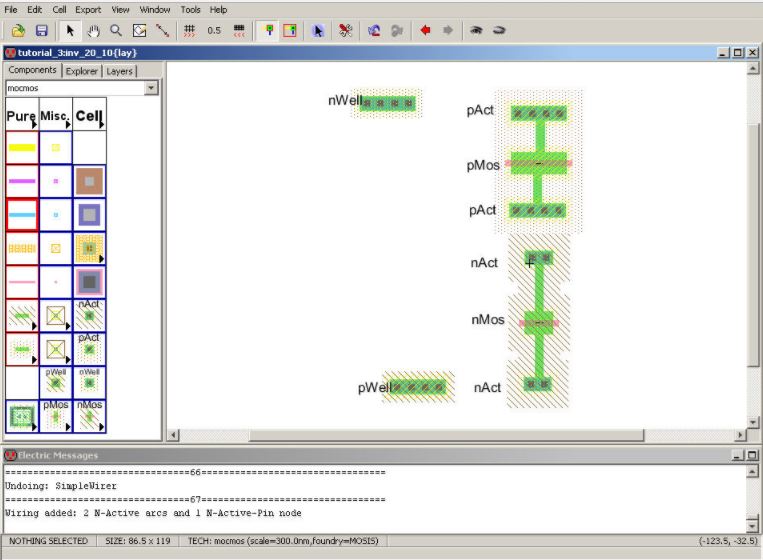
Task: Open the mocmos technology dropdown
Action: pos(151,88)
